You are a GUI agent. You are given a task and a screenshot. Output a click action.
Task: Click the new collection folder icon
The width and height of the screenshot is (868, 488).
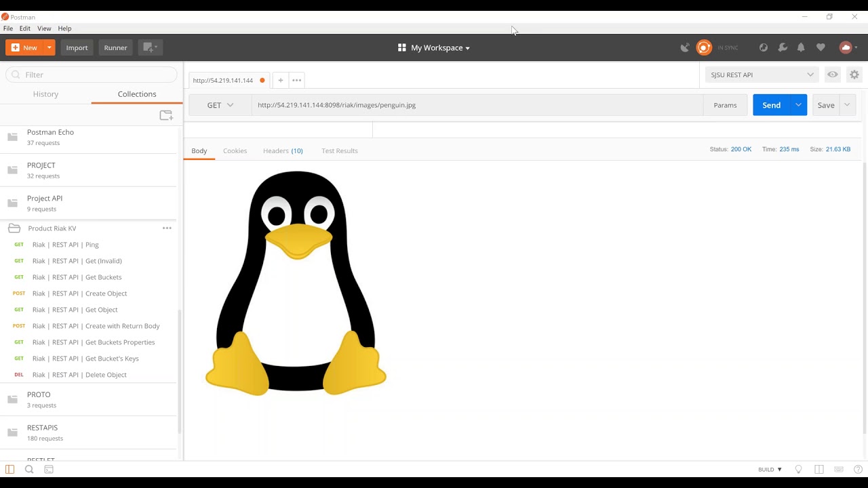click(166, 116)
